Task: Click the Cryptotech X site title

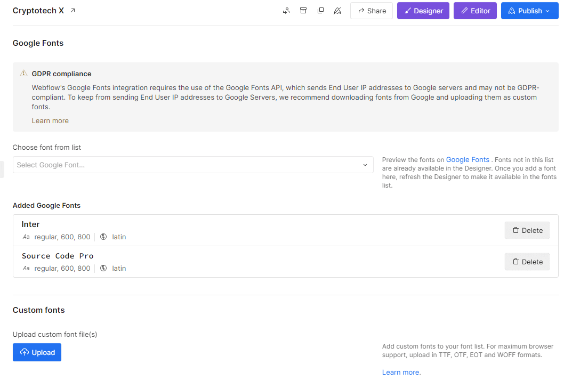Action: [38, 11]
